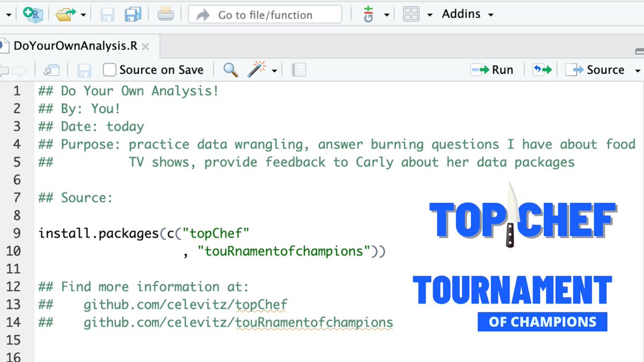Click the "TV shows, provide feedback" comment line
Image resolution: width=644 pixels, height=362 pixels.
pyautogui.click(x=306, y=162)
